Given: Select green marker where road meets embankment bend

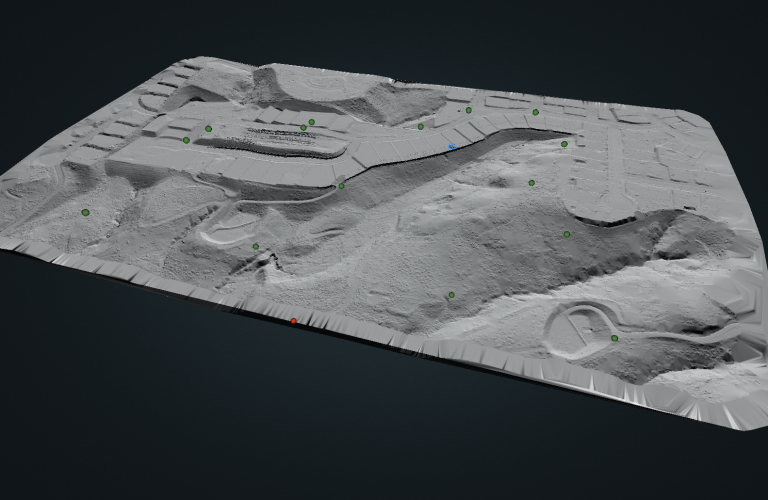Looking at the screenshot, I should (341, 186).
